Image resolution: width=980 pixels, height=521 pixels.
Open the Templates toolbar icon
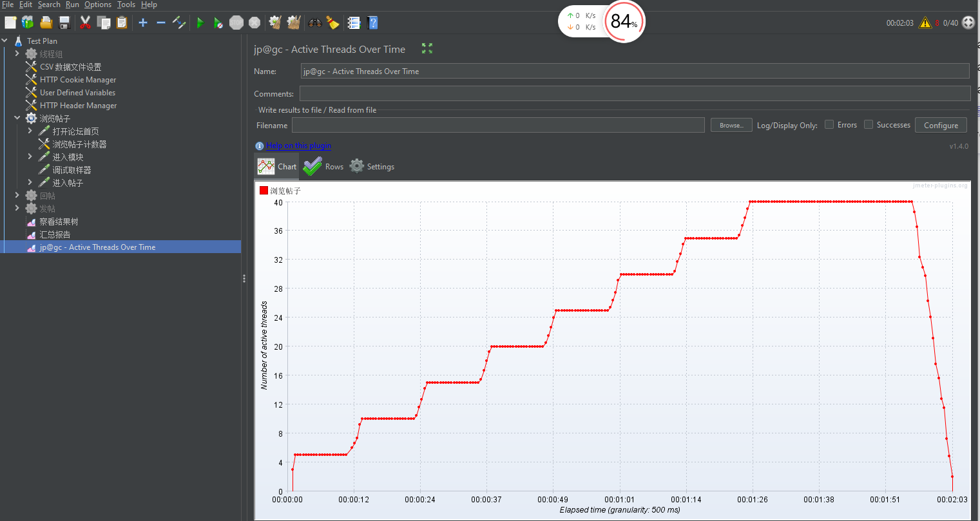pyautogui.click(x=28, y=23)
